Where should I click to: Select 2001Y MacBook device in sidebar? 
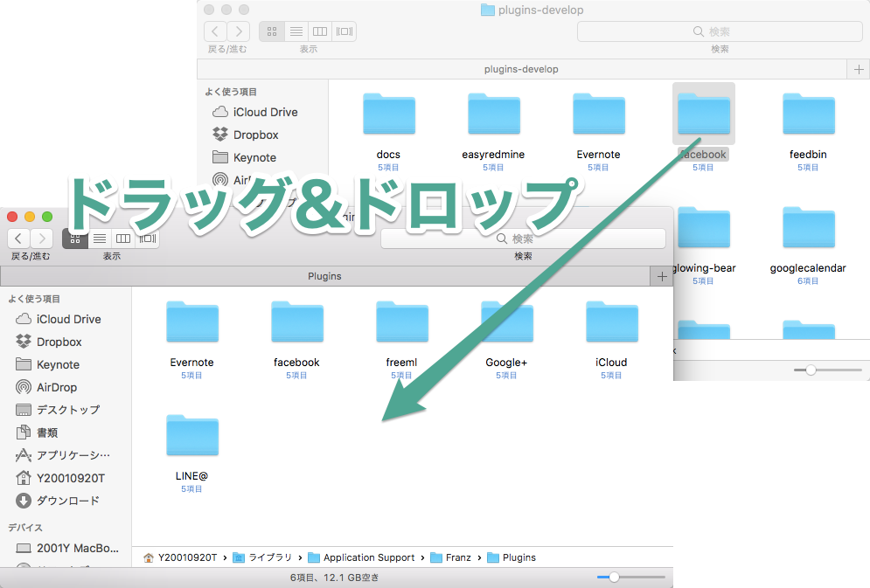67,548
